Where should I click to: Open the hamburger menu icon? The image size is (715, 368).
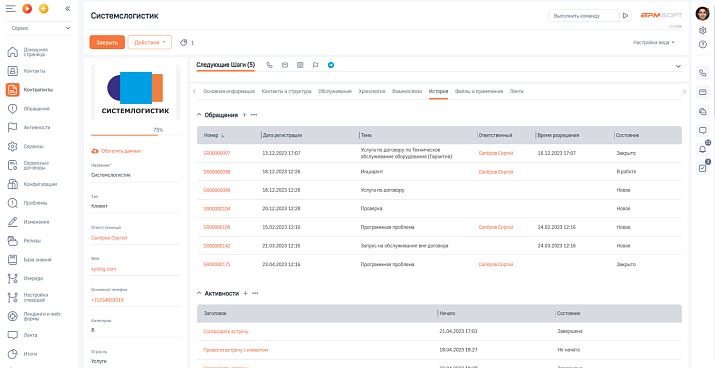coord(10,8)
